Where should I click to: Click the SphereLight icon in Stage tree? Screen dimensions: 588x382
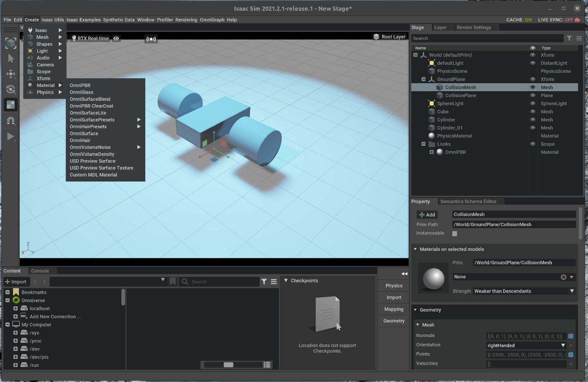click(x=431, y=103)
